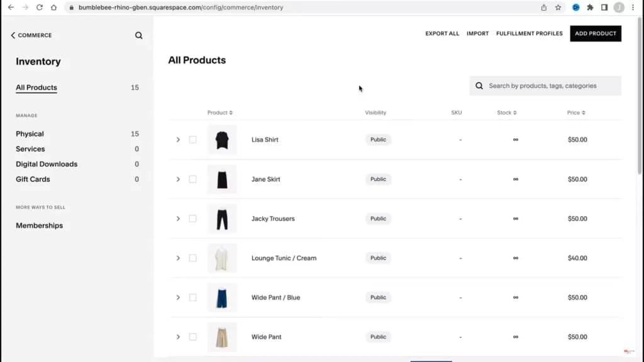Viewport: 644px width, 362px height.
Task: Click the browser address bar URL
Action: pos(180,8)
